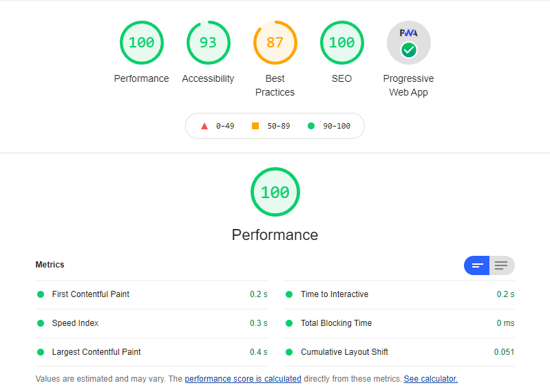Click the SEO score gauge showing 100

point(341,43)
